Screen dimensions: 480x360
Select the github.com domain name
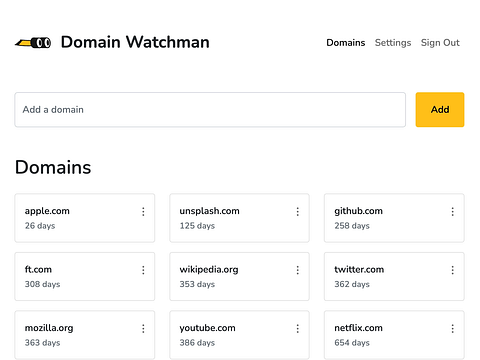pos(358,211)
